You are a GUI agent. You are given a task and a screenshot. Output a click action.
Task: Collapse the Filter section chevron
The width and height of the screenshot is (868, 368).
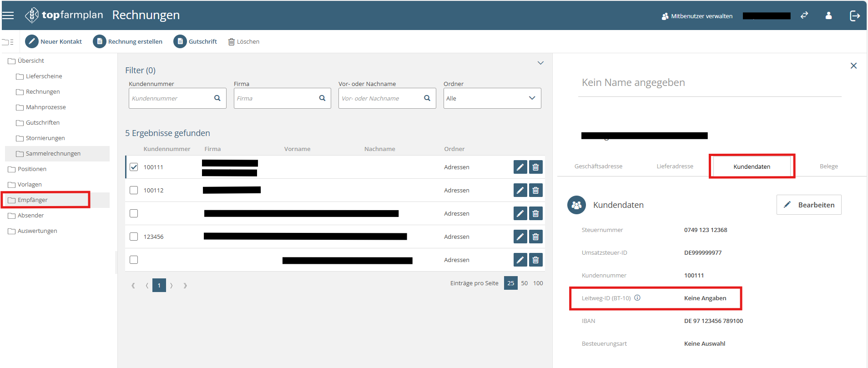pyautogui.click(x=540, y=63)
